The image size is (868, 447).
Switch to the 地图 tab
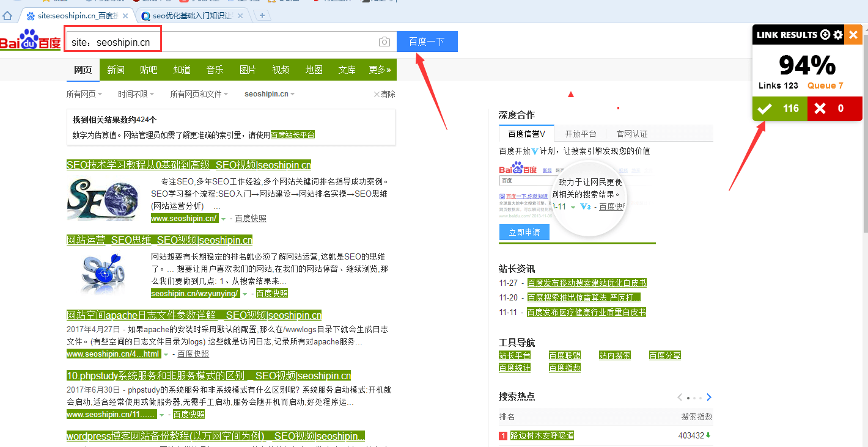click(314, 70)
